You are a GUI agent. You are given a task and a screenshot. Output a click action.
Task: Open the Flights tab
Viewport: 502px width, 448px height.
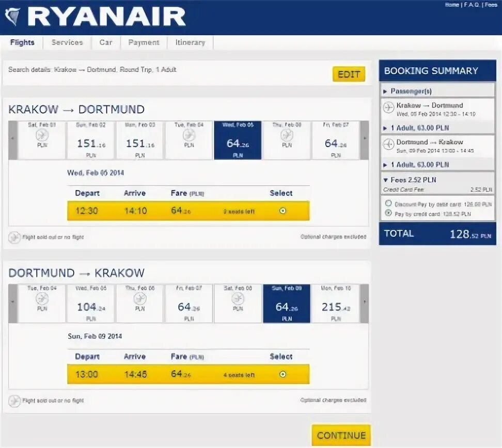tap(22, 42)
